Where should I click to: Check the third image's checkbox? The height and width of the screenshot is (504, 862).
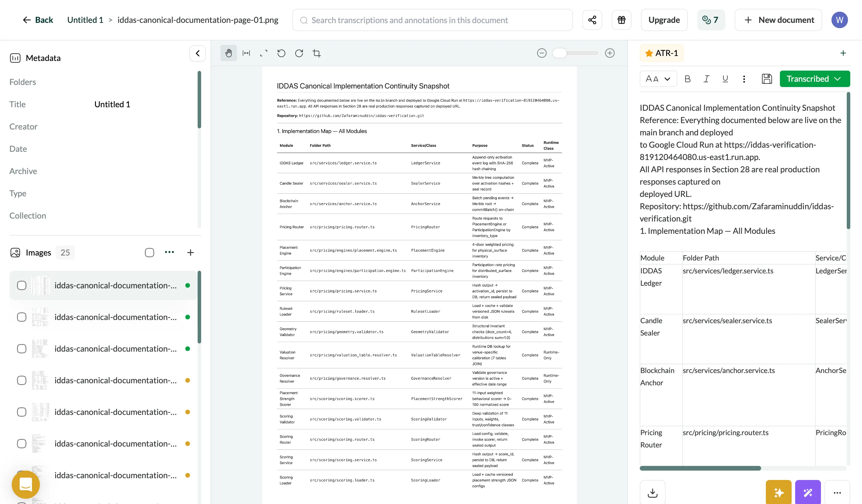click(22, 349)
